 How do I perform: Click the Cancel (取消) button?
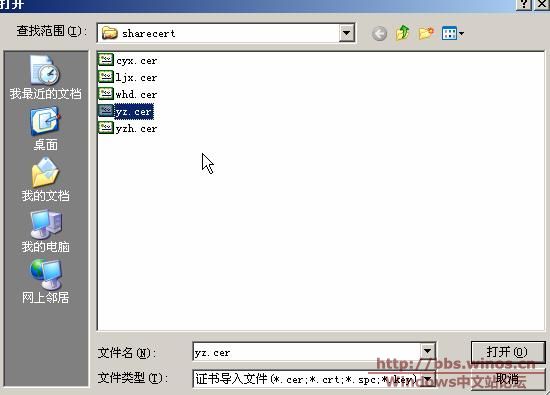coord(508,379)
